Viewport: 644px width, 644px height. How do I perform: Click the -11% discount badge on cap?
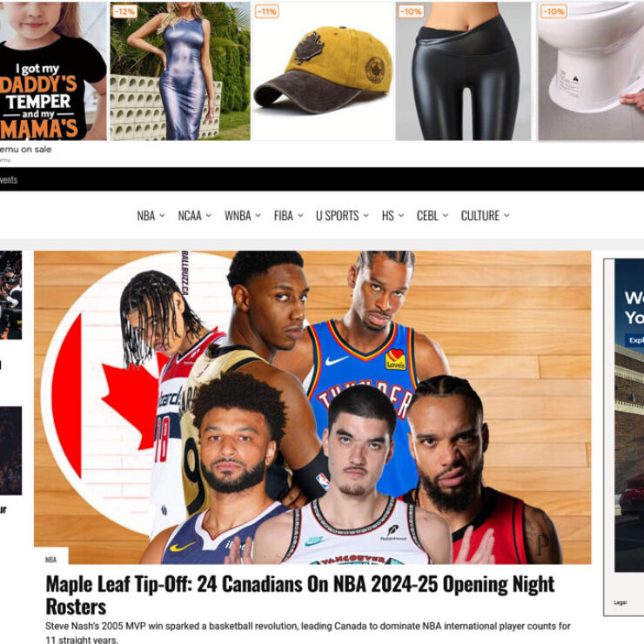[266, 11]
